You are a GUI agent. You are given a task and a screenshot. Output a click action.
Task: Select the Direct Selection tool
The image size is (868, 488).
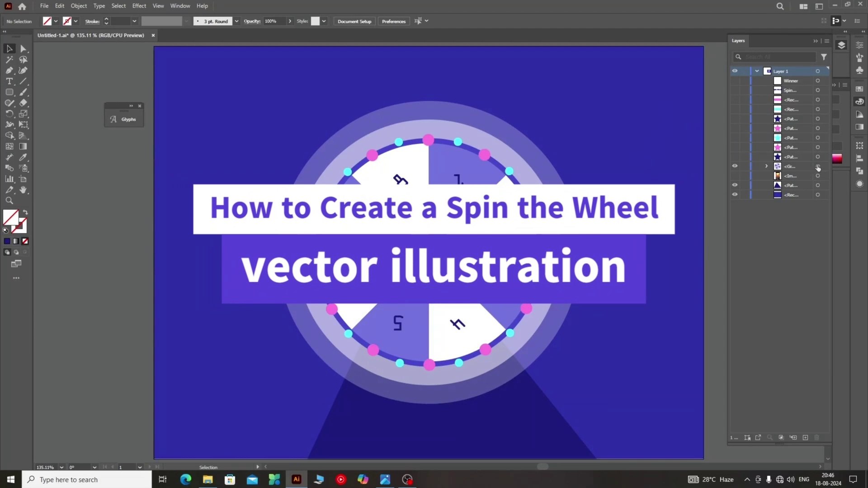[x=24, y=49]
